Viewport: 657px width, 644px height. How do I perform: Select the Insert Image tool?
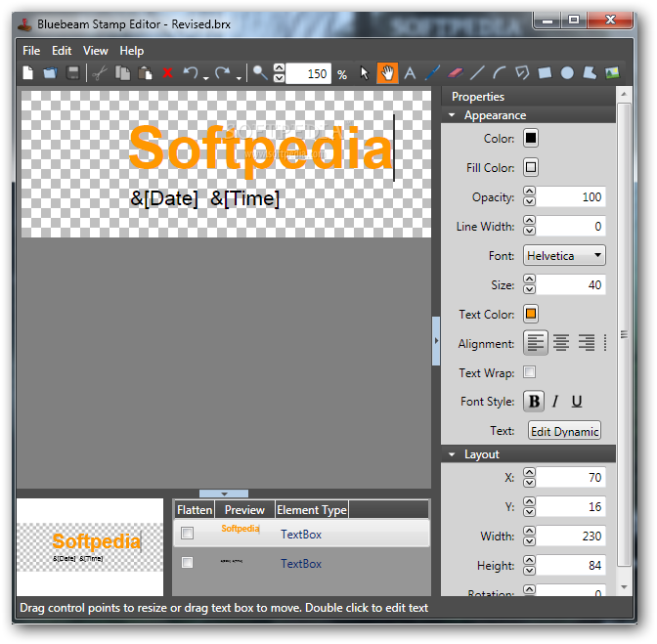tap(612, 73)
